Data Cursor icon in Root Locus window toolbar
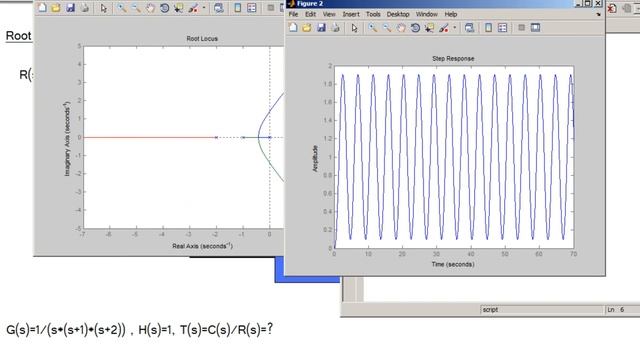The image size is (640, 360). coord(178,8)
